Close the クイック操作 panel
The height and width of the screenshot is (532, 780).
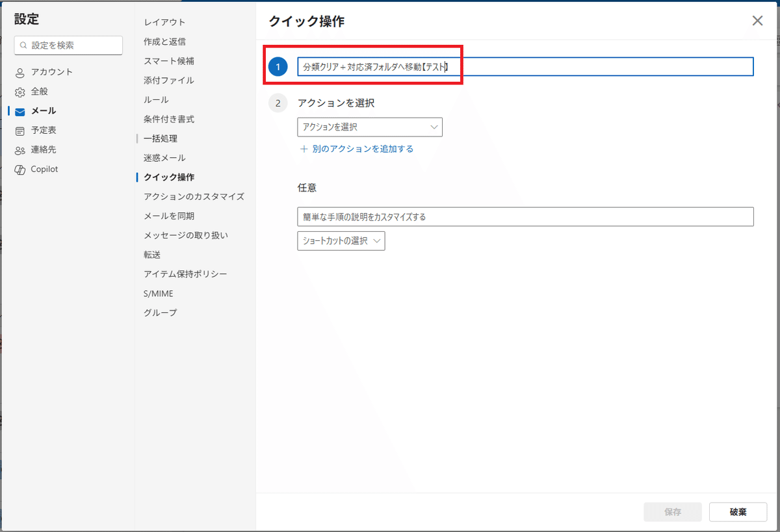(x=757, y=20)
